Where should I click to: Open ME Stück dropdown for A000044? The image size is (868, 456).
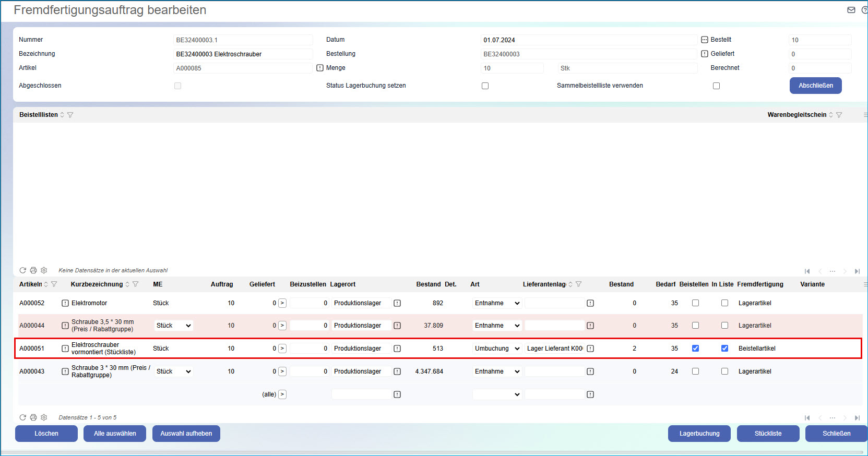[x=174, y=326]
